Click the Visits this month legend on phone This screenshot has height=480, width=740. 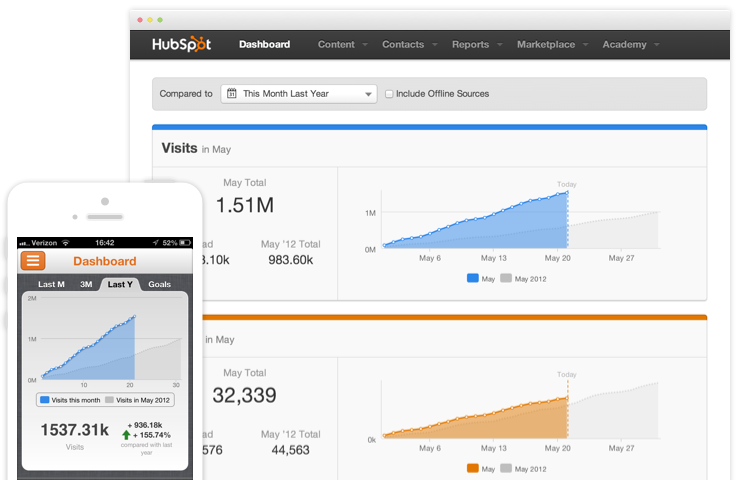pos(70,400)
